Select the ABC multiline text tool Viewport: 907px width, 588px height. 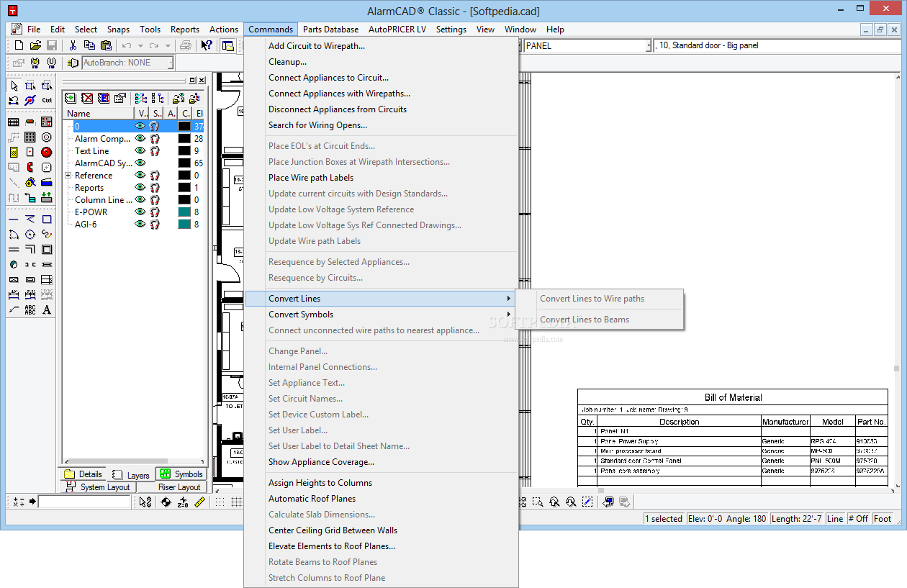30,309
